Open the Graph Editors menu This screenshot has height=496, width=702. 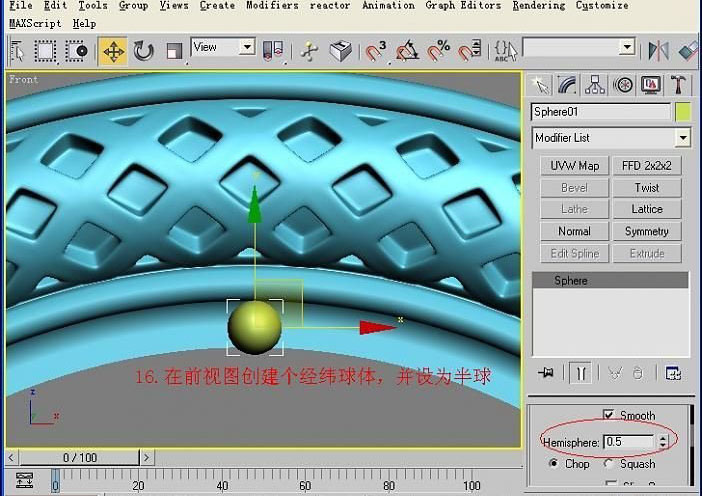click(463, 6)
